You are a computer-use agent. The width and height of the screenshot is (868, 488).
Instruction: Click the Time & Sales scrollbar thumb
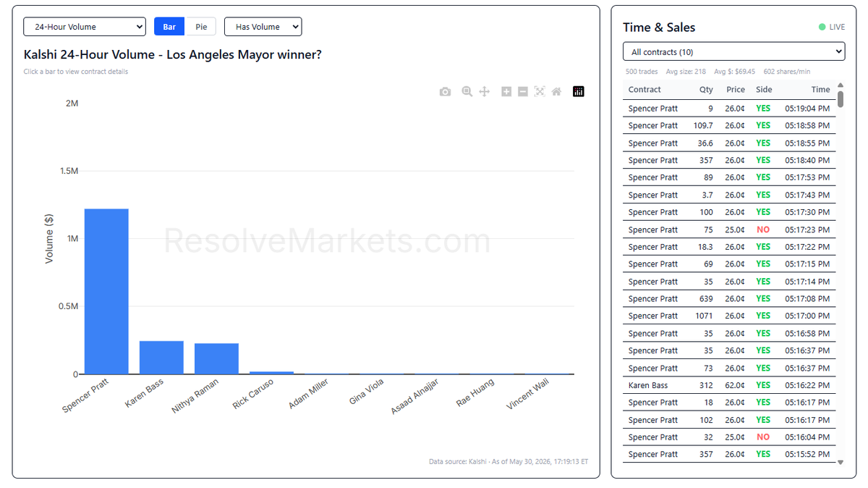(x=841, y=98)
